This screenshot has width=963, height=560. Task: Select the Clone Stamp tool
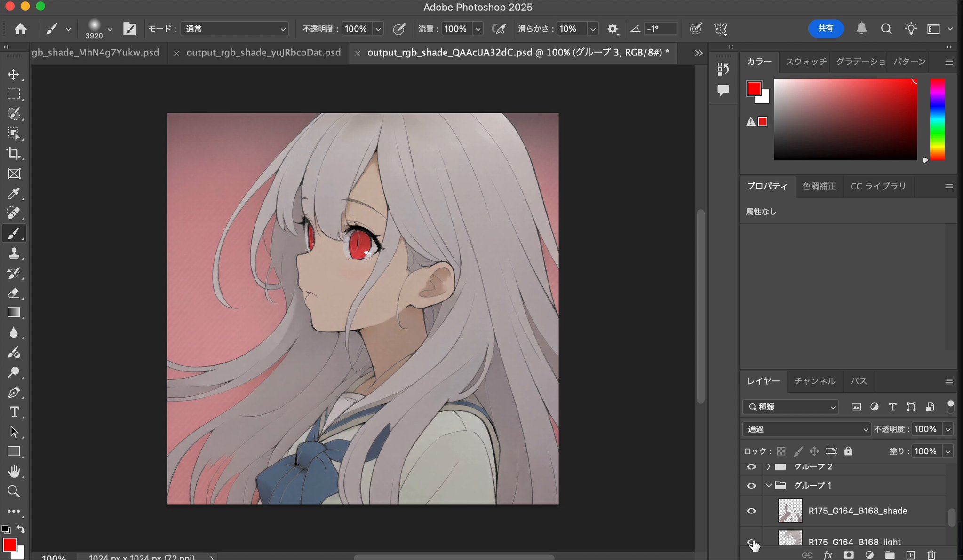pyautogui.click(x=14, y=253)
